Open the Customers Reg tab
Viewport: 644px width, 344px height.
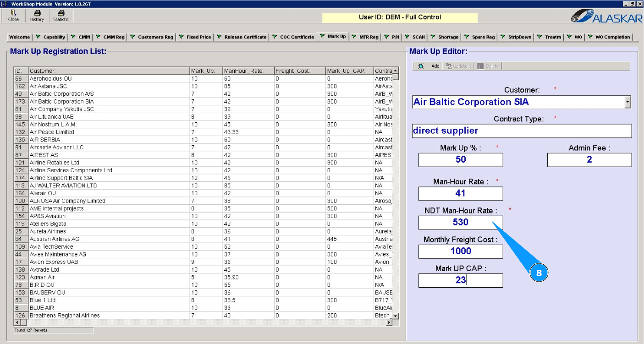tap(152, 37)
